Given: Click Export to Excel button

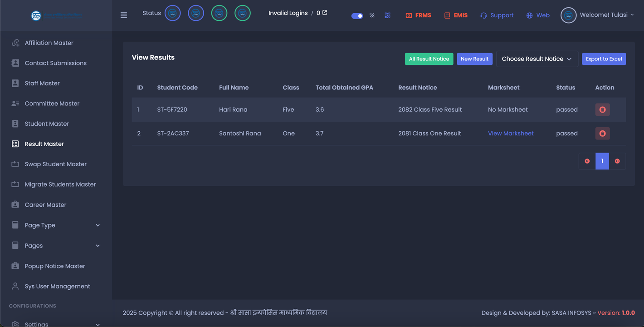Looking at the screenshot, I should click(x=604, y=59).
